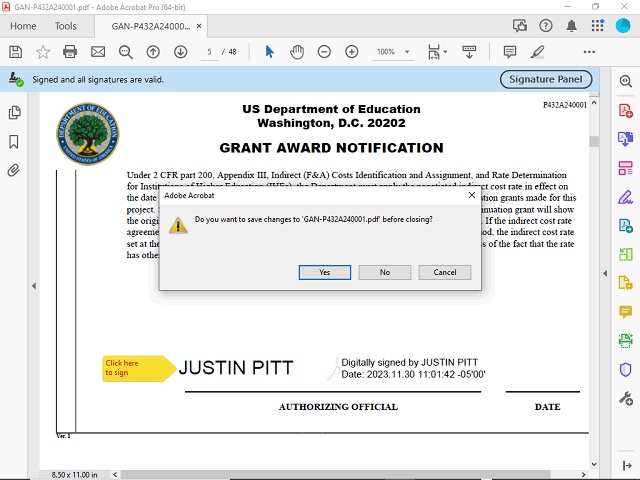Open the Protect shield tool

[x=625, y=369]
